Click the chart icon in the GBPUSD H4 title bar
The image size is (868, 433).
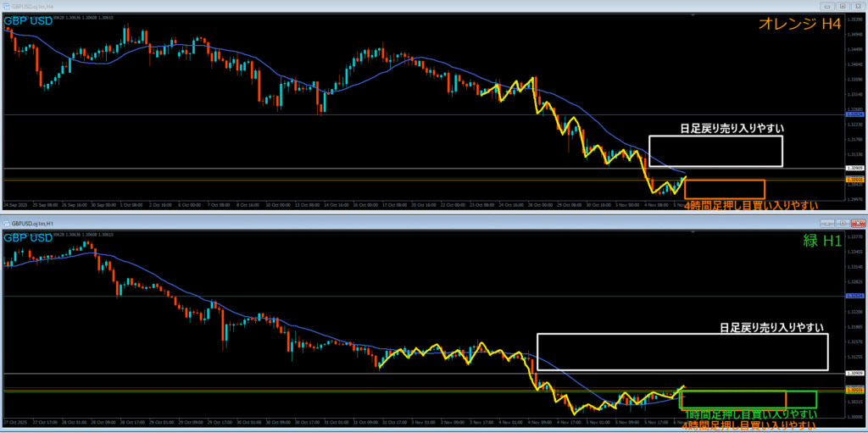point(6,6)
